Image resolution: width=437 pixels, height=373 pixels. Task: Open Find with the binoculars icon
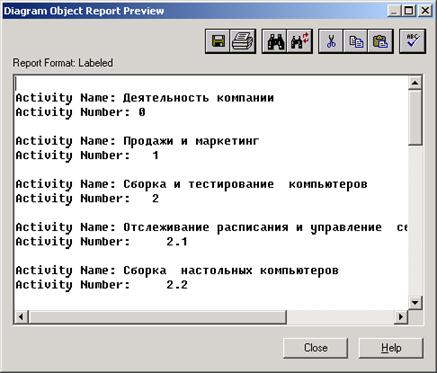coord(275,41)
